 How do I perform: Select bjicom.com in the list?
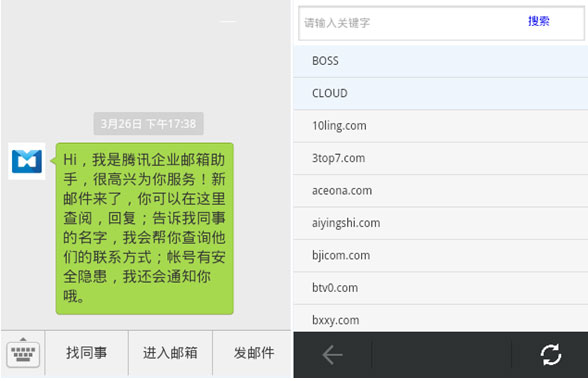(441, 256)
